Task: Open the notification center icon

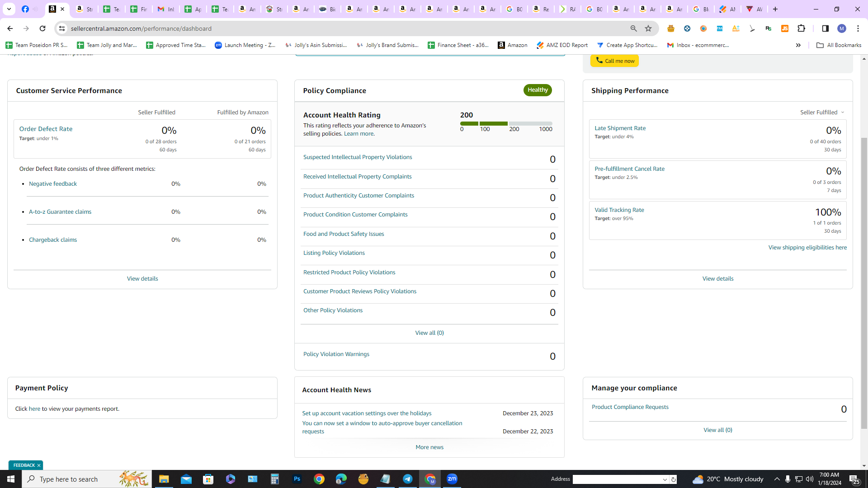Action: pos(854,479)
